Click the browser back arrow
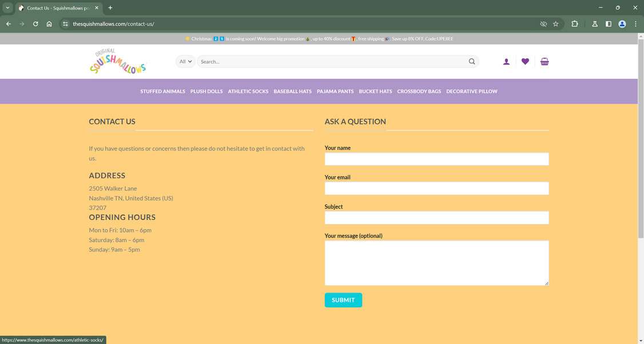 click(8, 24)
